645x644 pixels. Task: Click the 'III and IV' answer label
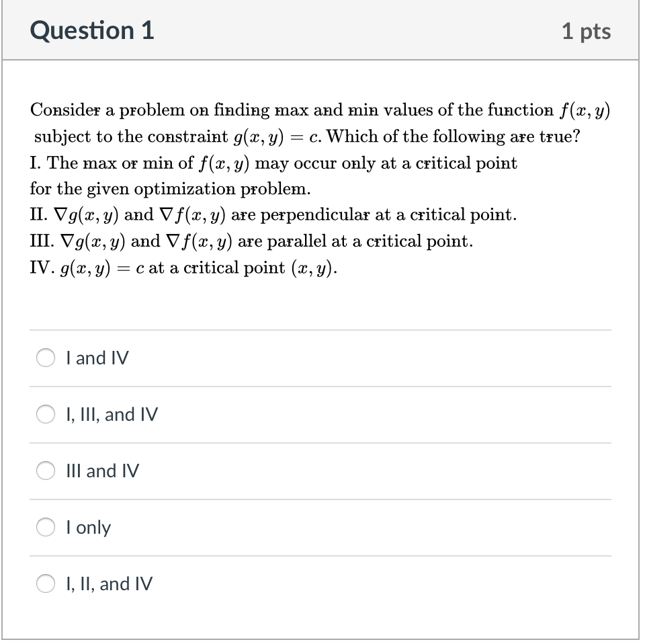102,471
